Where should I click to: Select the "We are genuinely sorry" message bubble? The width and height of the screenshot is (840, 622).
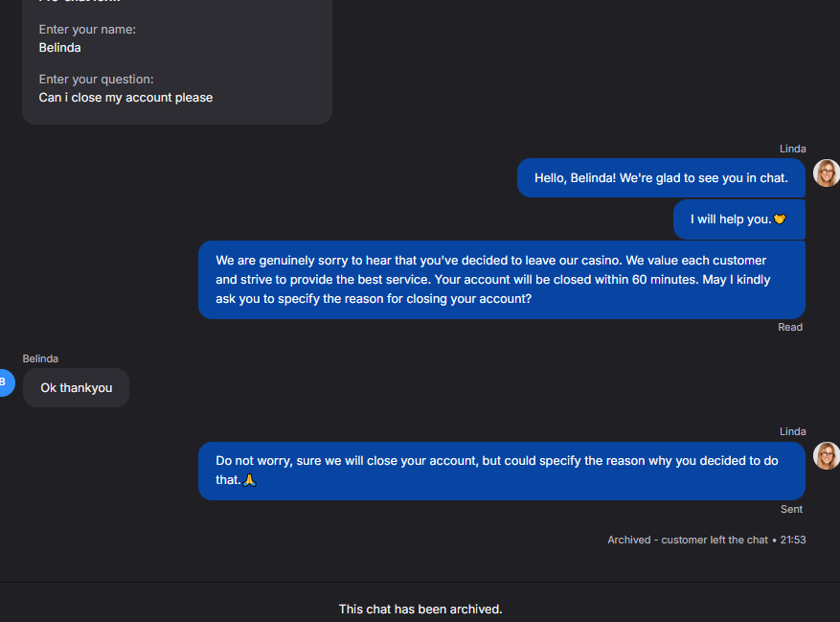coord(501,279)
